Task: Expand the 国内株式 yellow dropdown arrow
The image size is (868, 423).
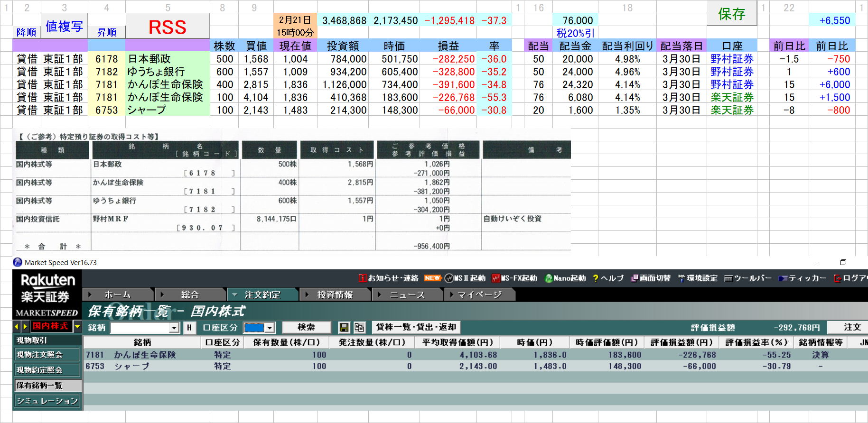Action: click(77, 326)
